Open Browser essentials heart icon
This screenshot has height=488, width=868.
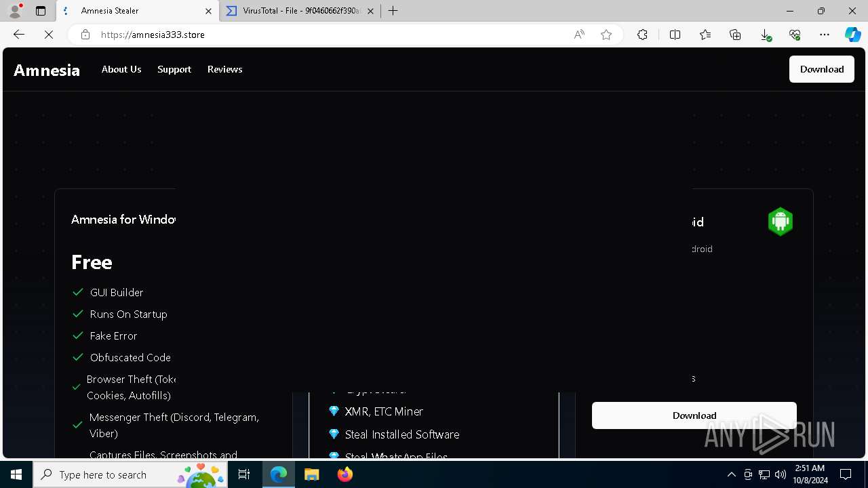795,35
